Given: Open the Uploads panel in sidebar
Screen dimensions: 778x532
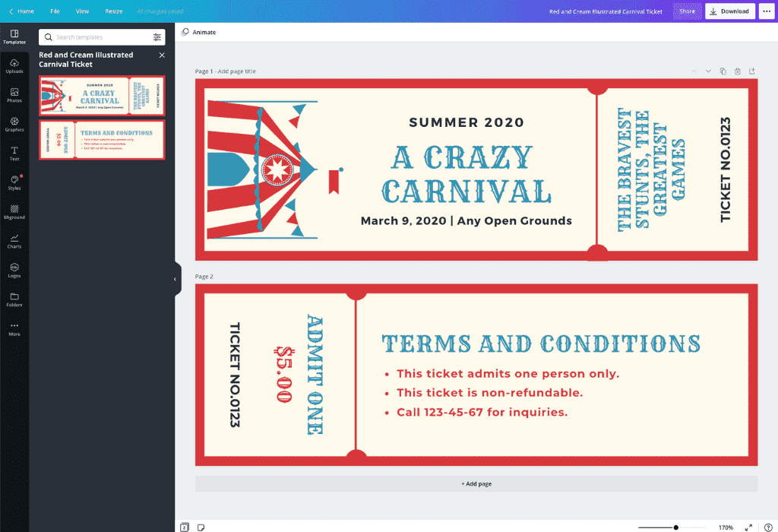Looking at the screenshot, I should (14, 65).
